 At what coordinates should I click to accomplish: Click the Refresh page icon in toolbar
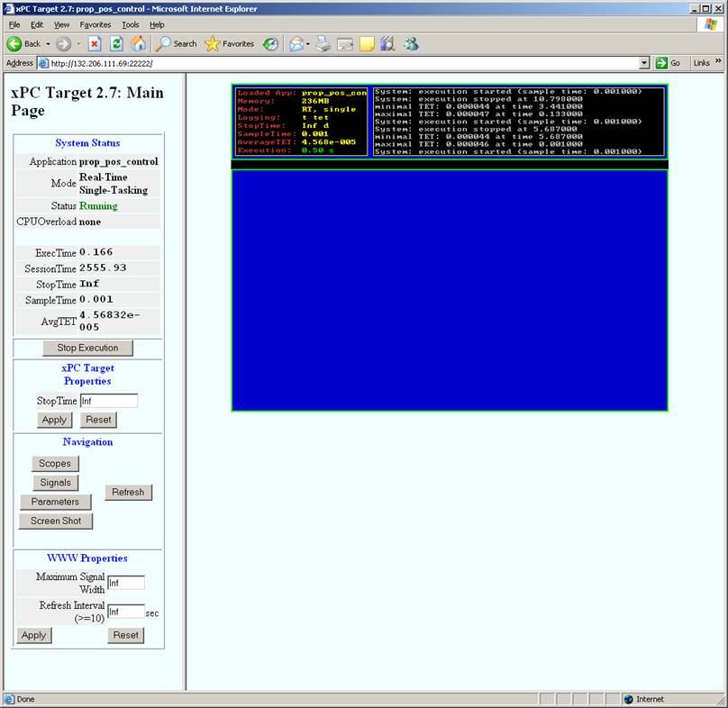116,44
